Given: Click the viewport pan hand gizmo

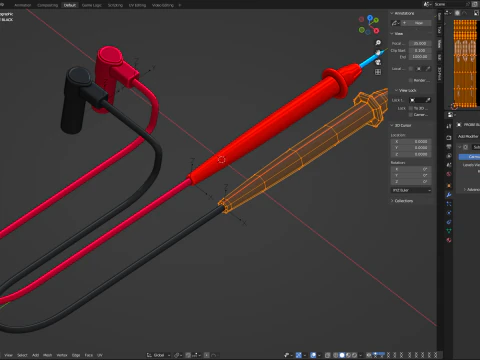Looking at the screenshot, I should [x=378, y=52].
